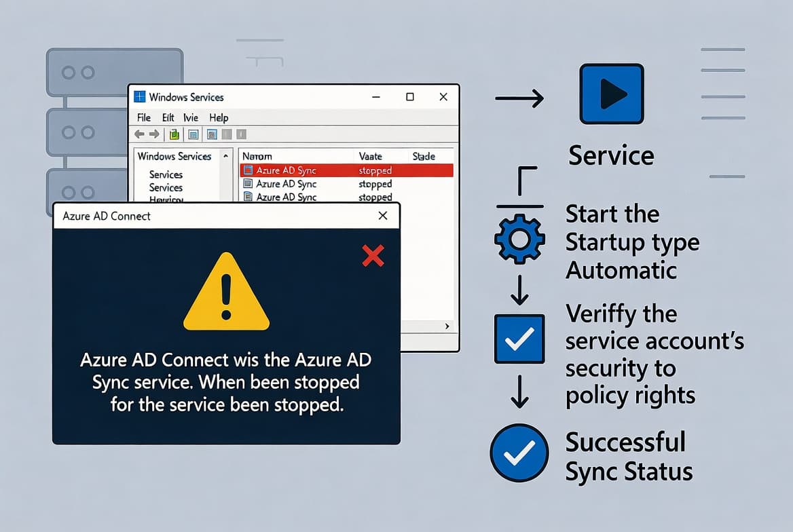The height and width of the screenshot is (532, 793).
Task: Click the Azure AD Connect dialog title
Action: (x=107, y=216)
